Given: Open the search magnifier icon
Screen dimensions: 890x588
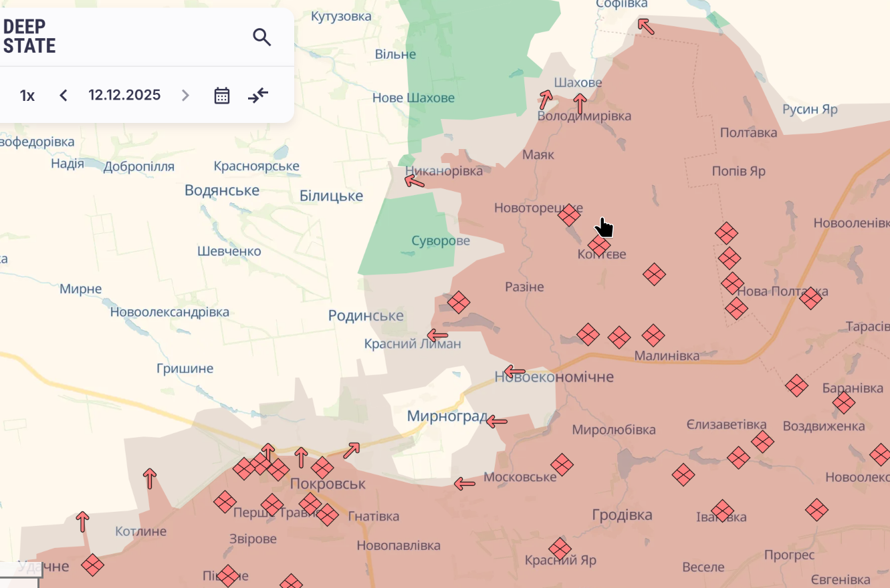Looking at the screenshot, I should click(x=261, y=37).
